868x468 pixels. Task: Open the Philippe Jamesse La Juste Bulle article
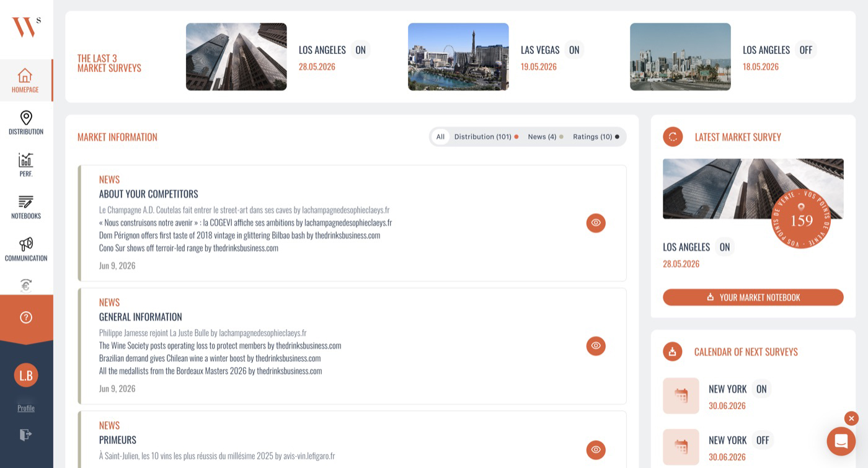[x=203, y=333]
